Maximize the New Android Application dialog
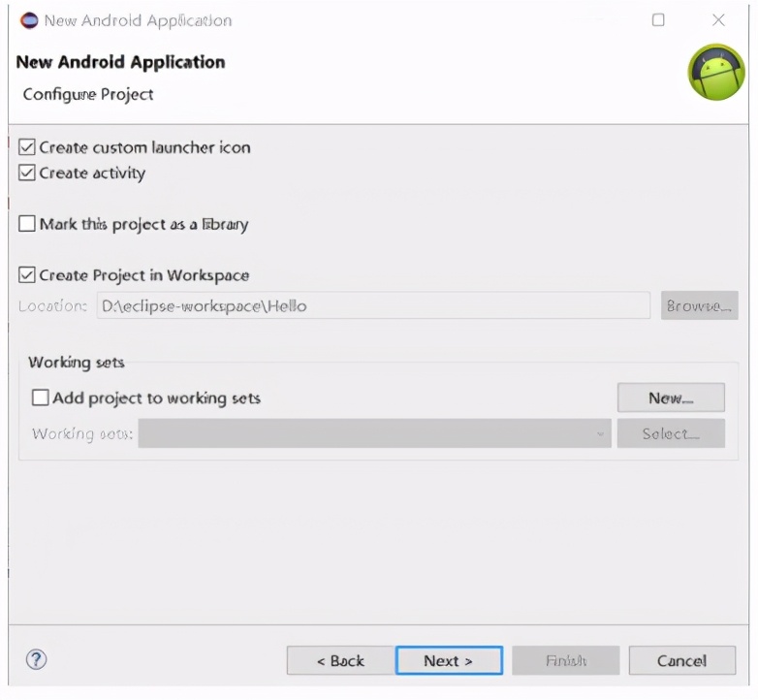758x700 pixels. coord(658,19)
